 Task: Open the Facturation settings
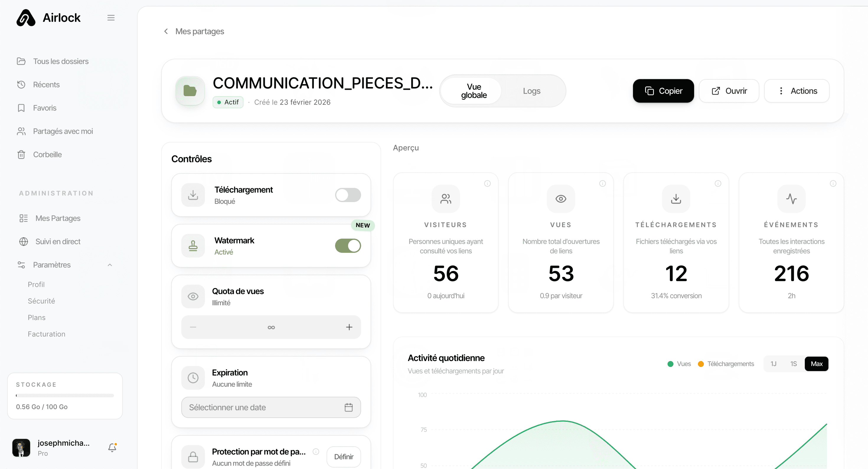click(47, 334)
